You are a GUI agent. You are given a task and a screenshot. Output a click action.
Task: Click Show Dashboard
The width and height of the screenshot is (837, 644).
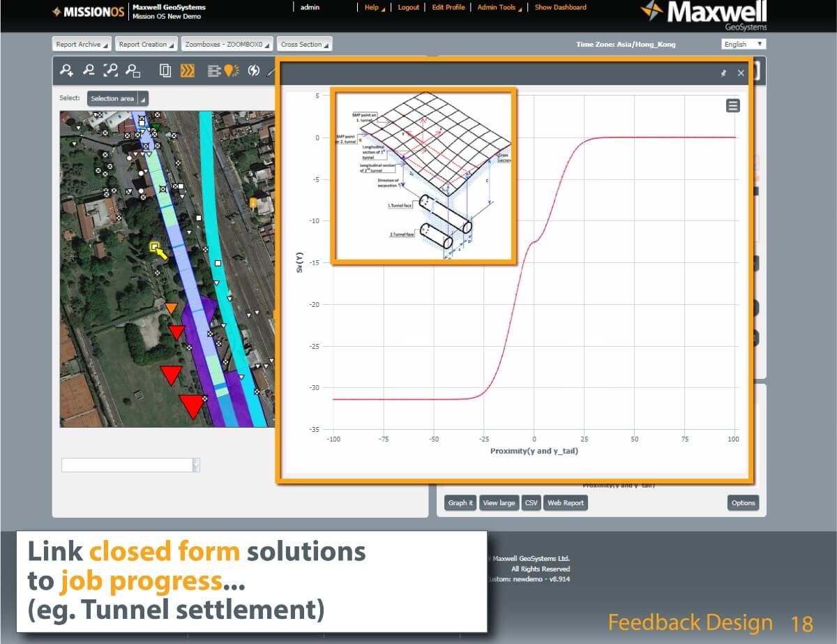coord(560,7)
